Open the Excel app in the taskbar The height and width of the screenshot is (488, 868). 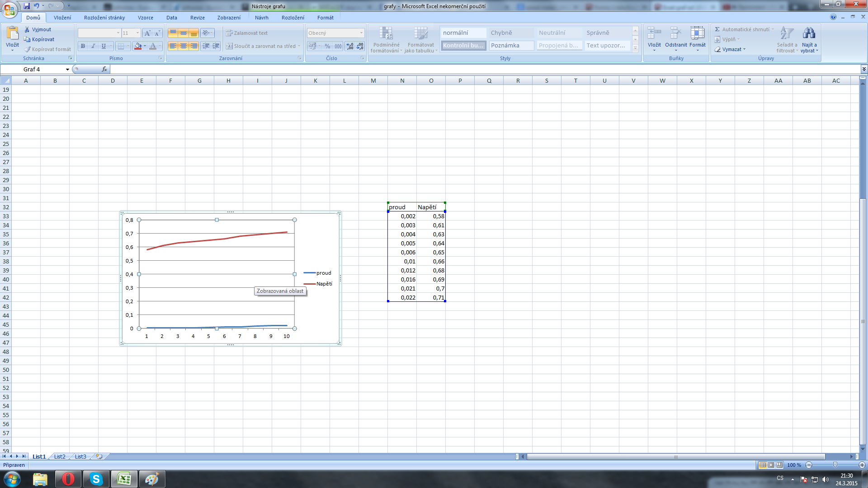tap(124, 479)
